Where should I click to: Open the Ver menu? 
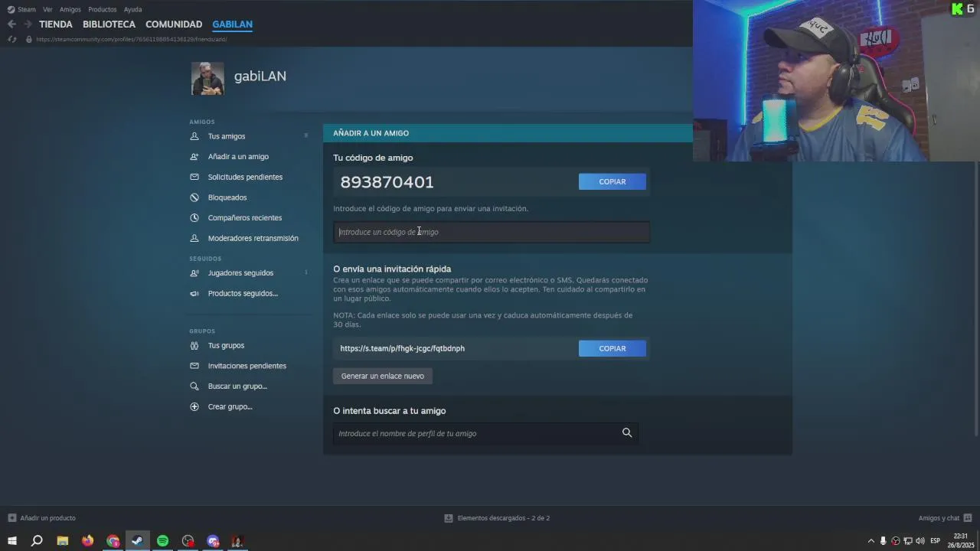[x=47, y=10]
